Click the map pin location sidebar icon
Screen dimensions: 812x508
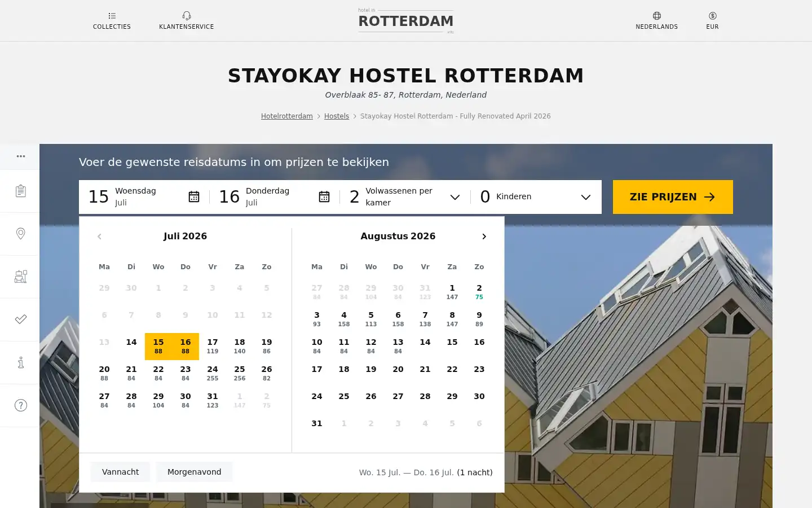[x=21, y=234]
